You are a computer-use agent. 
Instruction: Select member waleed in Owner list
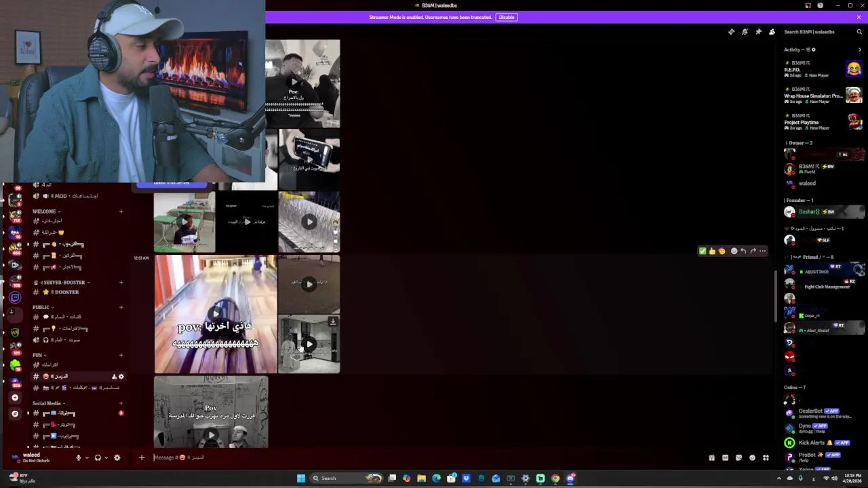823,184
